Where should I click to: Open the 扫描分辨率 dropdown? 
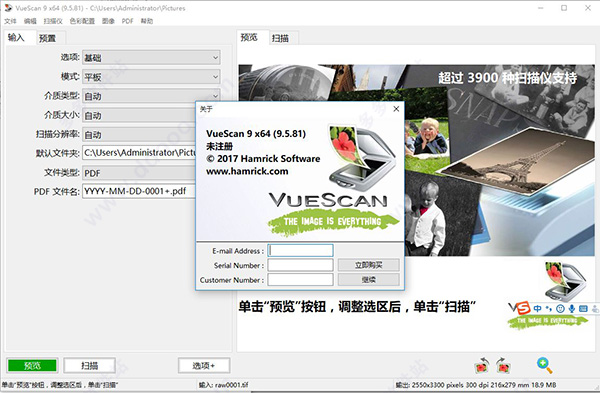tap(139, 134)
